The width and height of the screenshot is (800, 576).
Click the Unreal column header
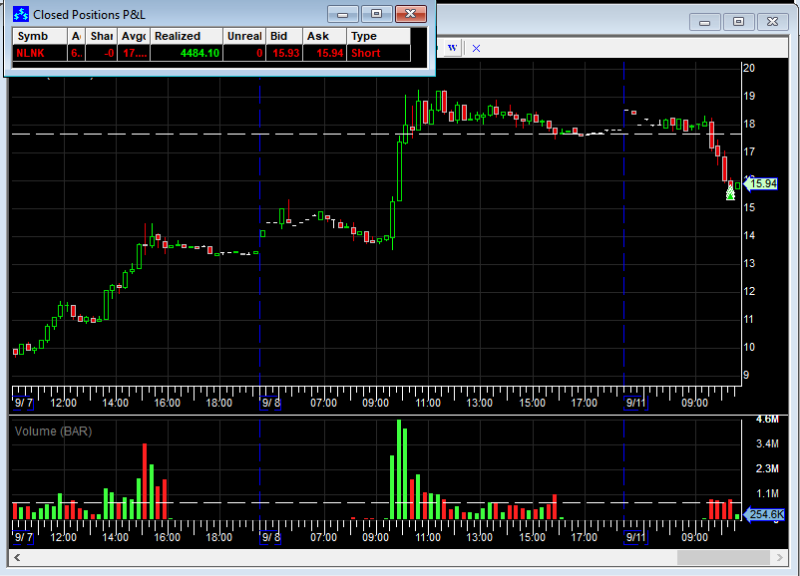pyautogui.click(x=244, y=36)
